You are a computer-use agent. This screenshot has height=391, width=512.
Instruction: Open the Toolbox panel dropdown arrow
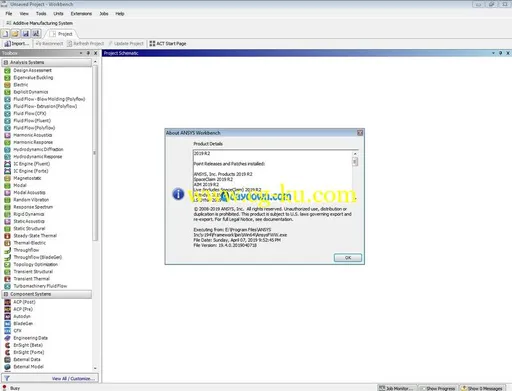[81, 53]
